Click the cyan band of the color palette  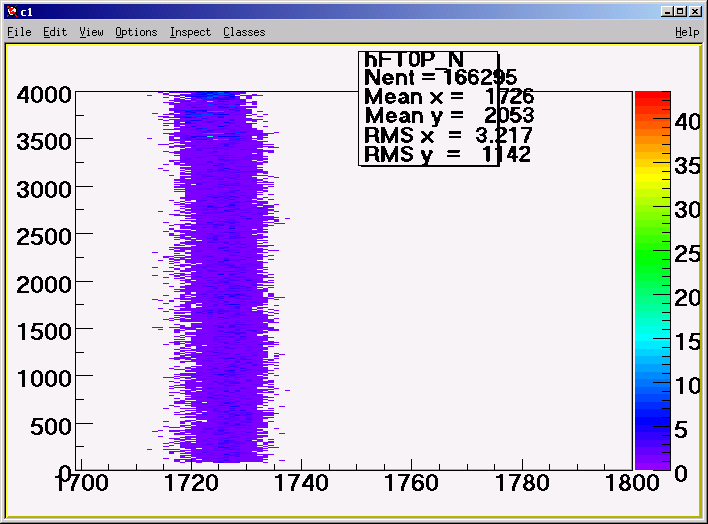tap(652, 340)
